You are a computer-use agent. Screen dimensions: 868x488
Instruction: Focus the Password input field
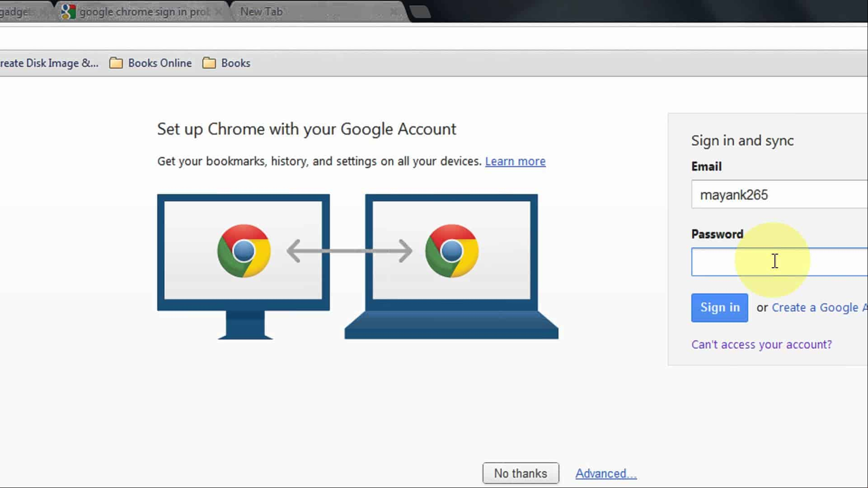[x=779, y=262]
